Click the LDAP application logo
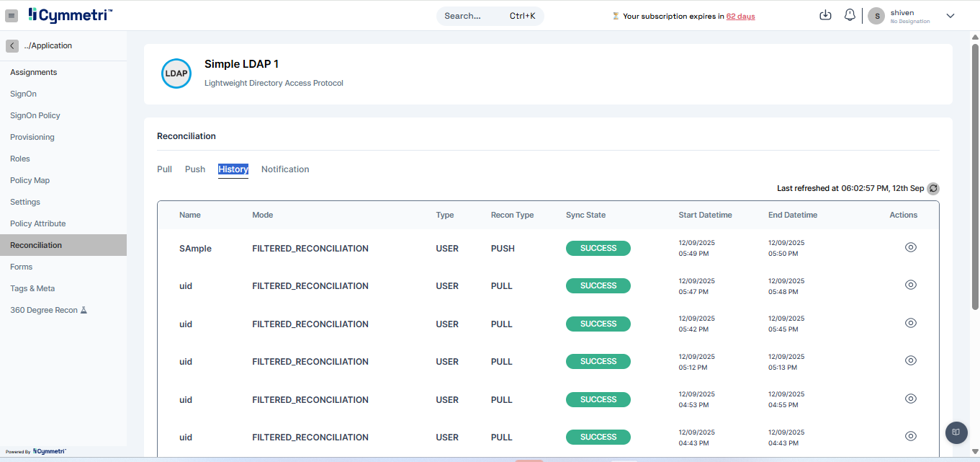The height and width of the screenshot is (462, 980). (x=176, y=74)
